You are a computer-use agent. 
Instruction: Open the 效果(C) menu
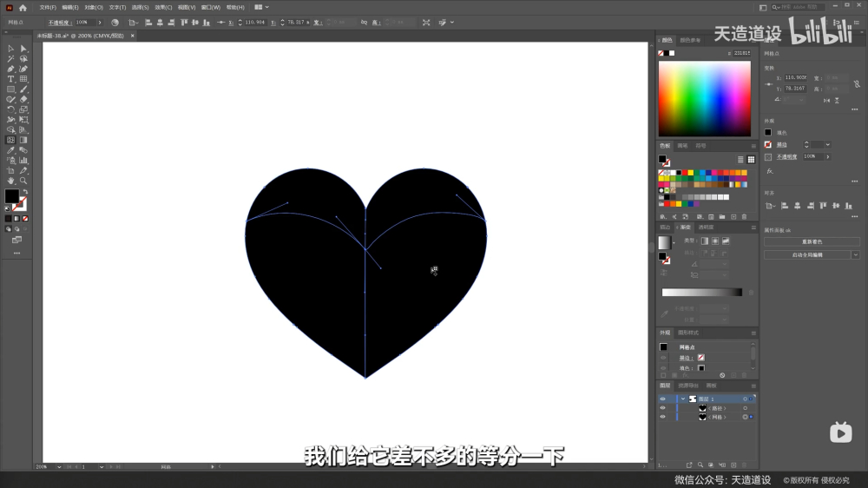[x=163, y=8]
